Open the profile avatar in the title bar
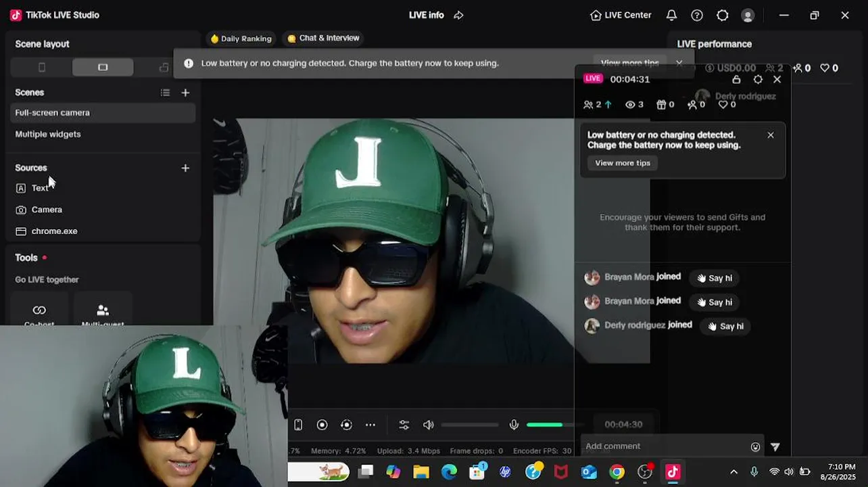Screen dimensions: 868x487 pyautogui.click(x=748, y=15)
